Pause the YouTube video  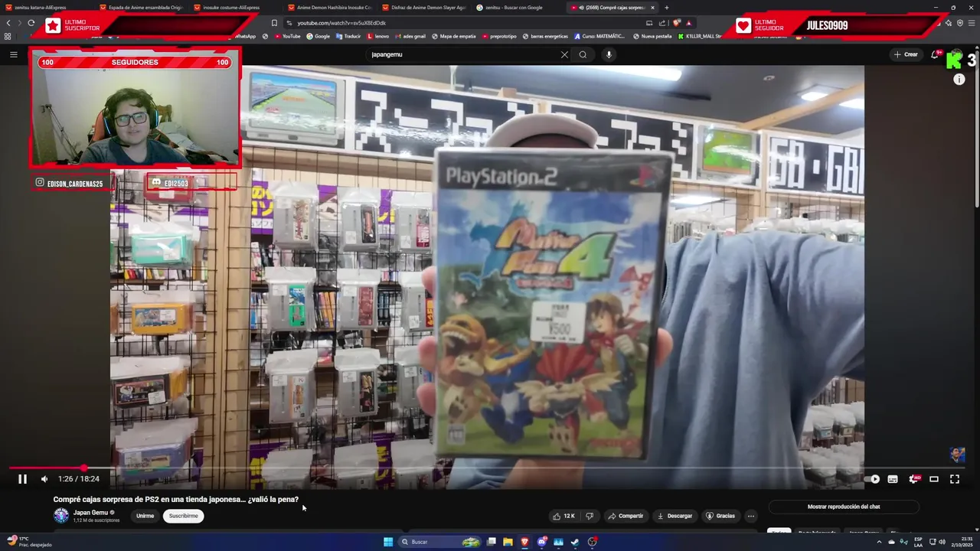coord(22,479)
